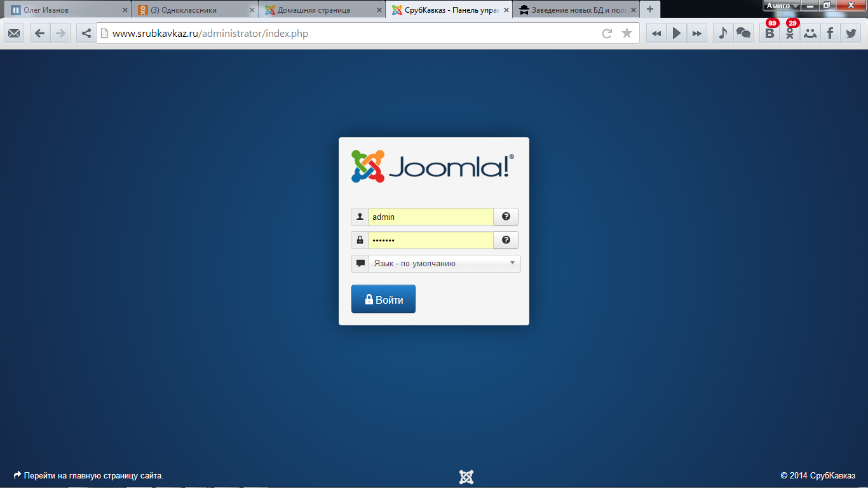Go back with the browser back arrow
Image resolution: width=868 pixels, height=488 pixels.
[40, 34]
